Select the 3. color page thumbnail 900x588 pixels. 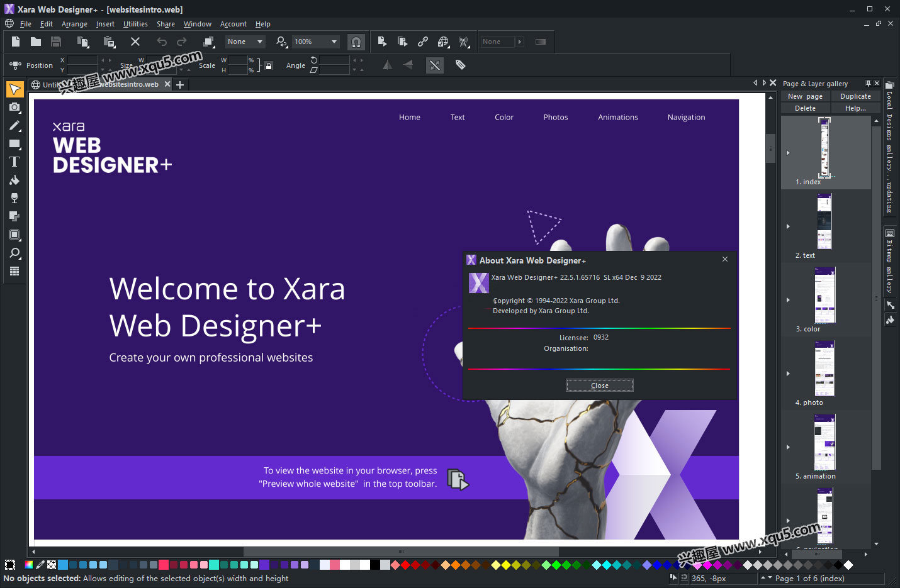pos(824,295)
